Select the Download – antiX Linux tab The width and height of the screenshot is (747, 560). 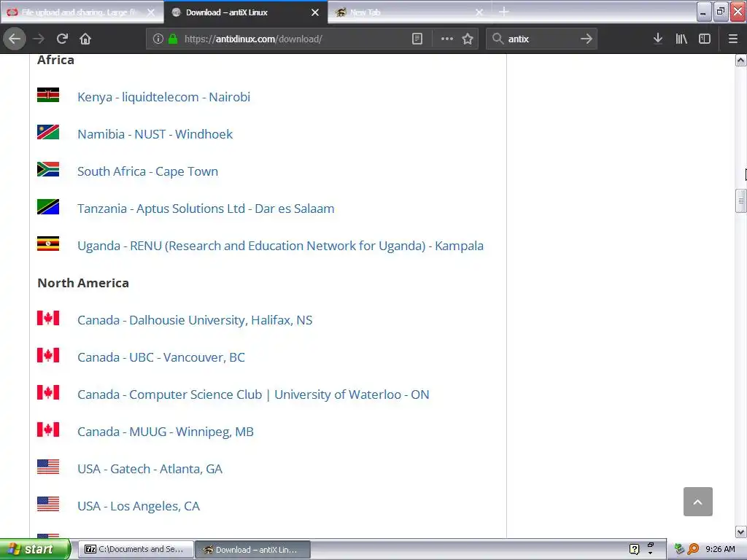(x=246, y=12)
